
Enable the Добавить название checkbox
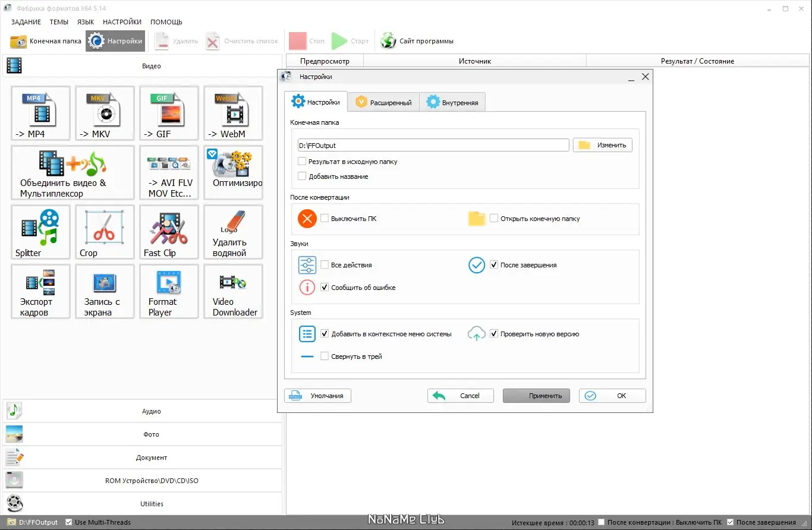point(302,176)
